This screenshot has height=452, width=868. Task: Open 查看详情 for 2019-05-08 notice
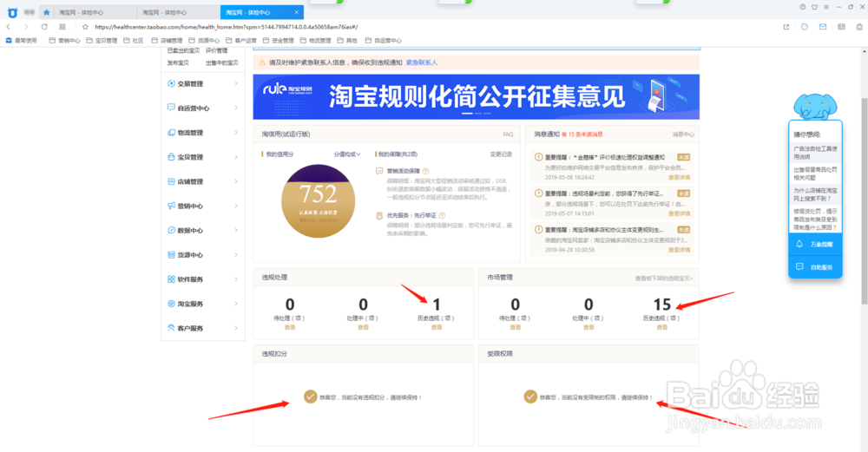click(680, 178)
